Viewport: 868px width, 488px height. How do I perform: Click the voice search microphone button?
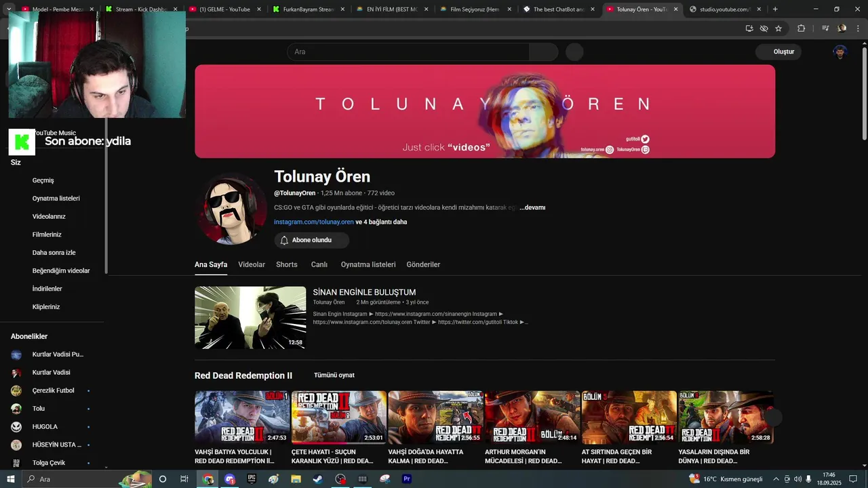pos(574,52)
